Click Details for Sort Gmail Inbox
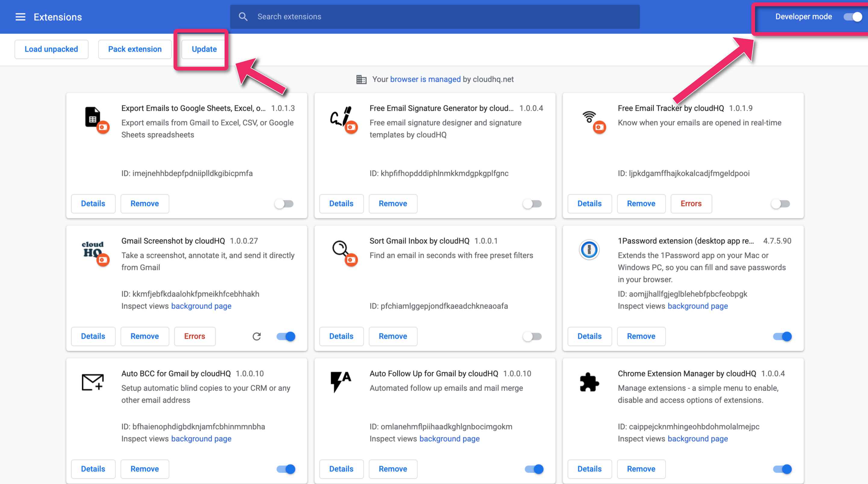868x484 pixels. pyautogui.click(x=341, y=336)
